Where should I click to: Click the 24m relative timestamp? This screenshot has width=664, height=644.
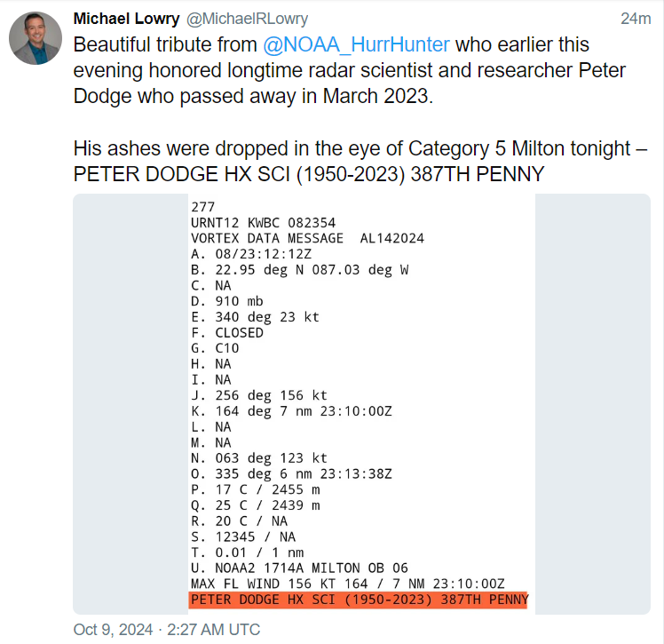point(636,19)
